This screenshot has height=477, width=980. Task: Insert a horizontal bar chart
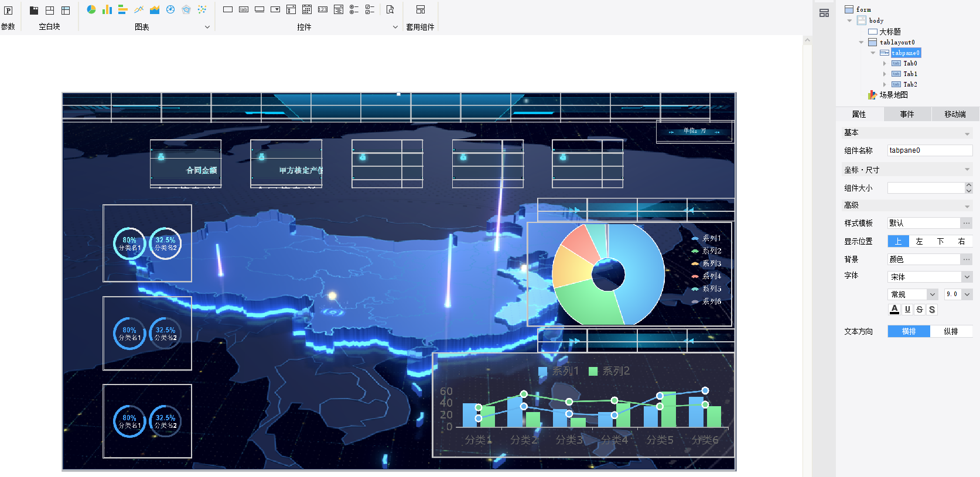[123, 9]
